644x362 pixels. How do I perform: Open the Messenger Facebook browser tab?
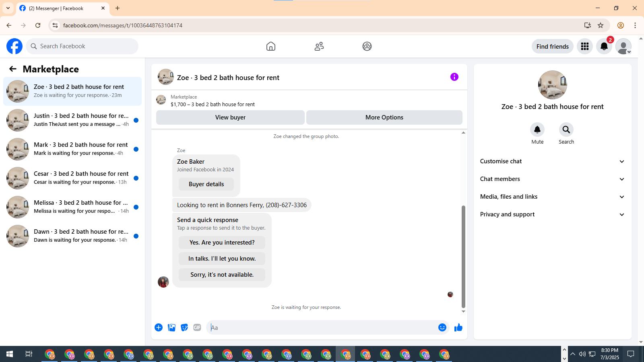(x=62, y=8)
